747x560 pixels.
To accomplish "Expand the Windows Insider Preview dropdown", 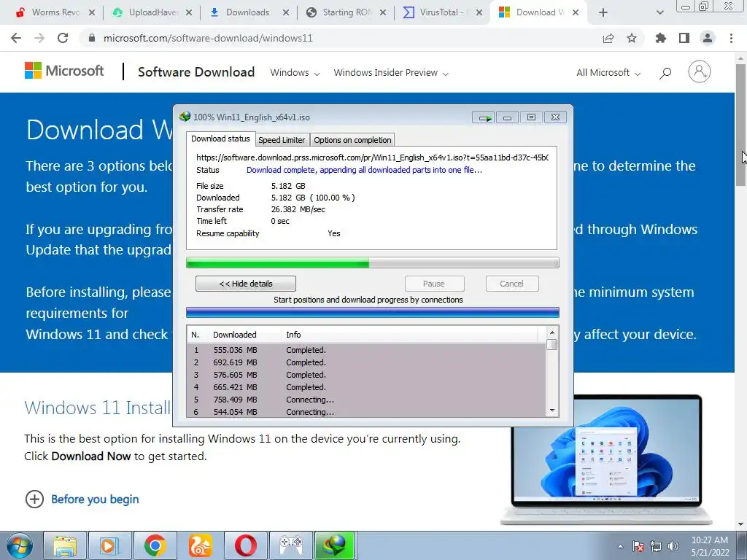I will [391, 73].
